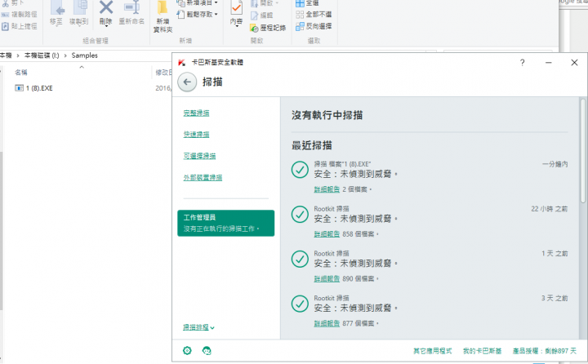Go back using the Kaspersky back arrow
The height and width of the screenshot is (364, 588).
point(187,82)
